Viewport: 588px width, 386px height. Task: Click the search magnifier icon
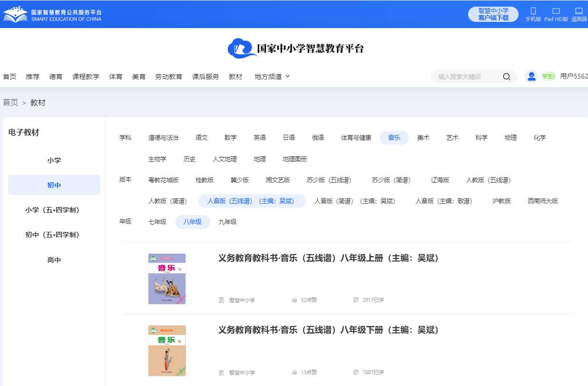click(x=507, y=77)
